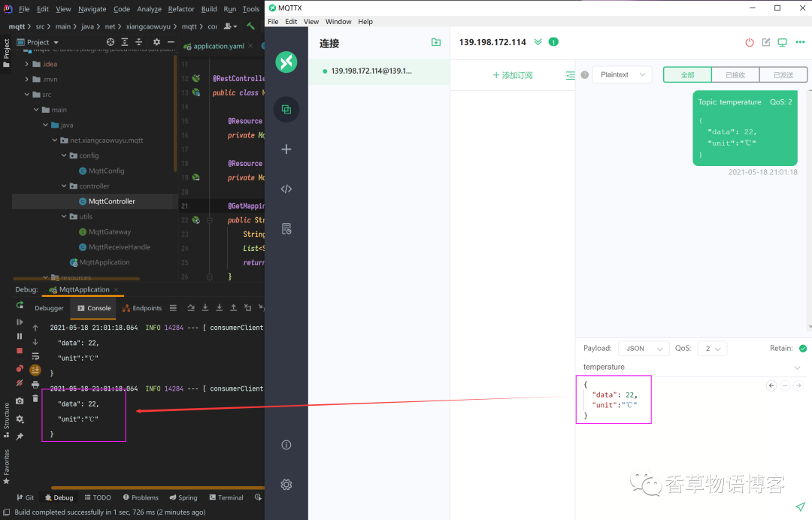This screenshot has height=520, width=812.
Task: Toggle Pause Program in debug sidebar
Action: (20, 337)
